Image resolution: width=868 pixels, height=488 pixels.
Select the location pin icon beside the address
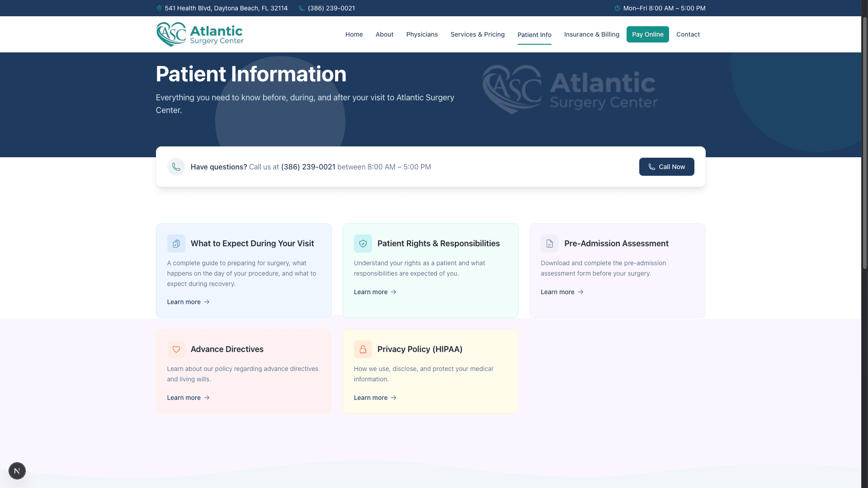(159, 8)
